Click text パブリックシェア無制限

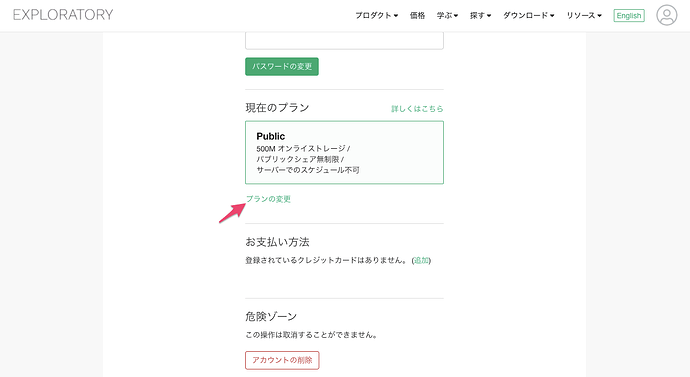297,159
